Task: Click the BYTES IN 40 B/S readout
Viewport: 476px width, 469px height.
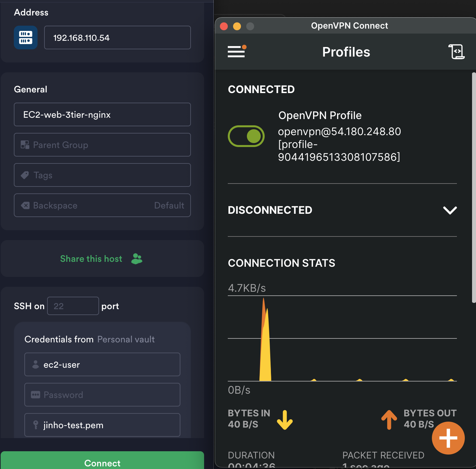Action: tap(249, 419)
